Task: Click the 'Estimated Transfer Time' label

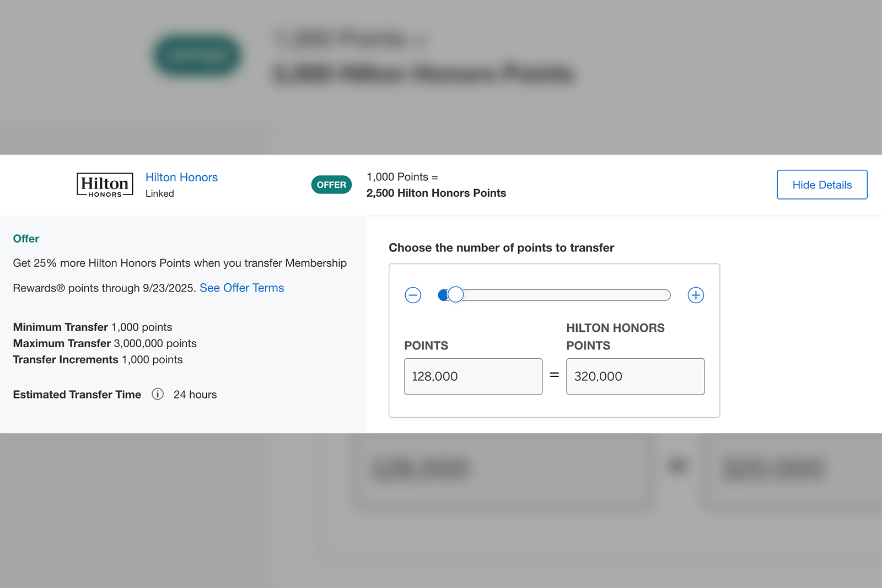Action: coord(77,395)
